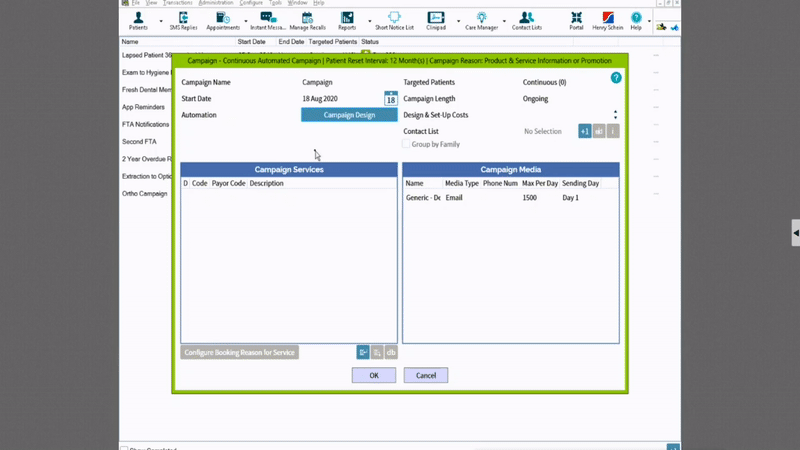Viewport: 800px width, 450px height.
Task: Open Instant Messages toolbar icon
Action: click(268, 21)
